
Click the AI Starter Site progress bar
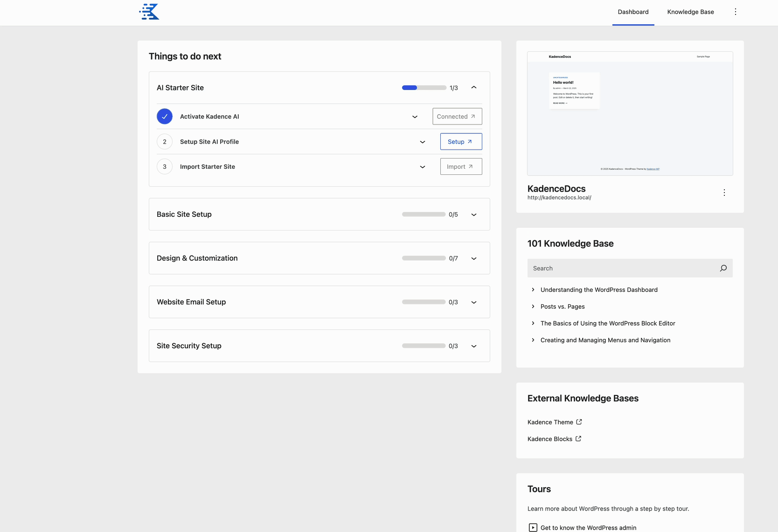[424, 88]
